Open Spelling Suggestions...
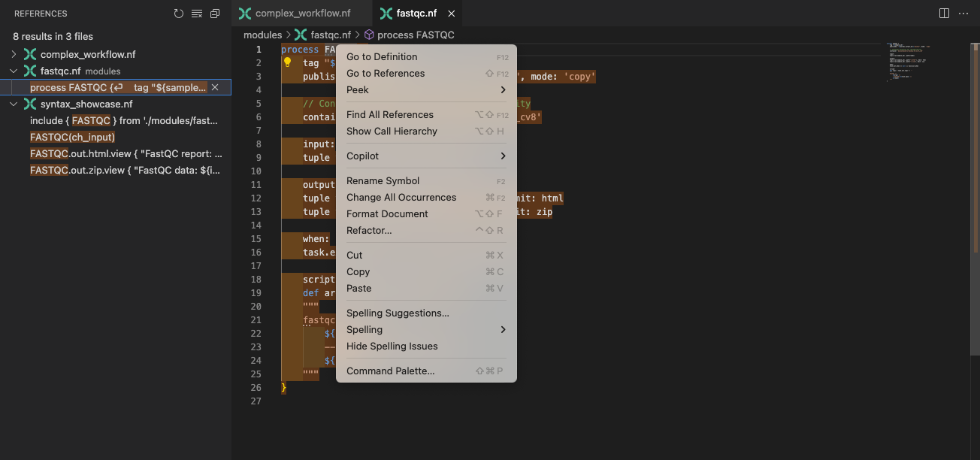Image resolution: width=980 pixels, height=460 pixels. click(426, 313)
